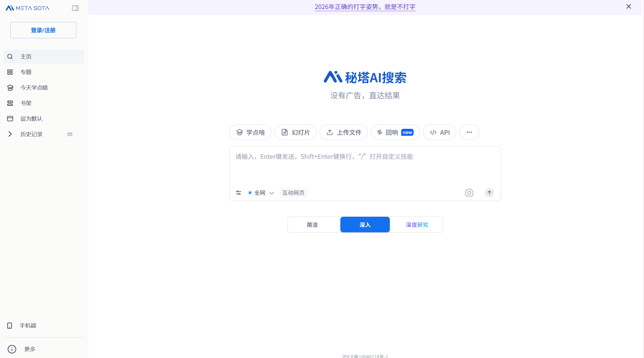The image size is (644, 358).
Task: Open 手机端 mobile icon
Action: tap(10, 326)
